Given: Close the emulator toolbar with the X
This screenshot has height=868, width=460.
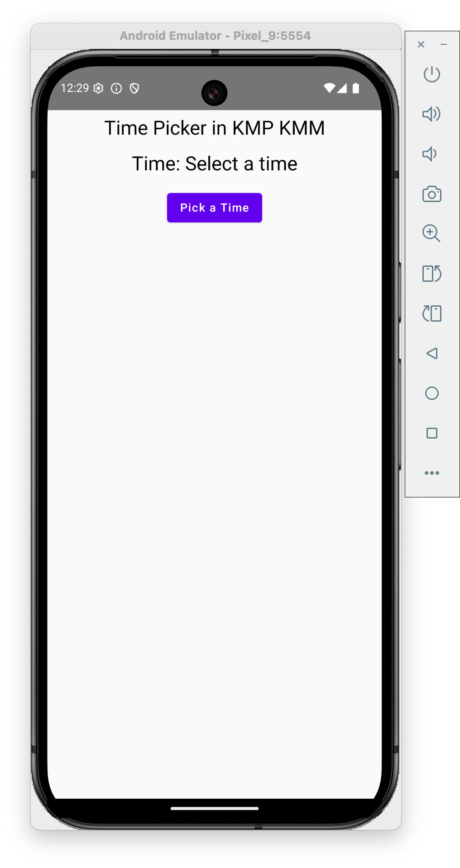Looking at the screenshot, I should coord(421,44).
